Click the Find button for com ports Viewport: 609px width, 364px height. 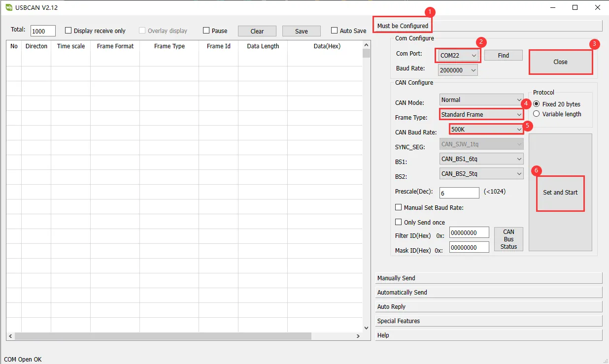tap(503, 55)
